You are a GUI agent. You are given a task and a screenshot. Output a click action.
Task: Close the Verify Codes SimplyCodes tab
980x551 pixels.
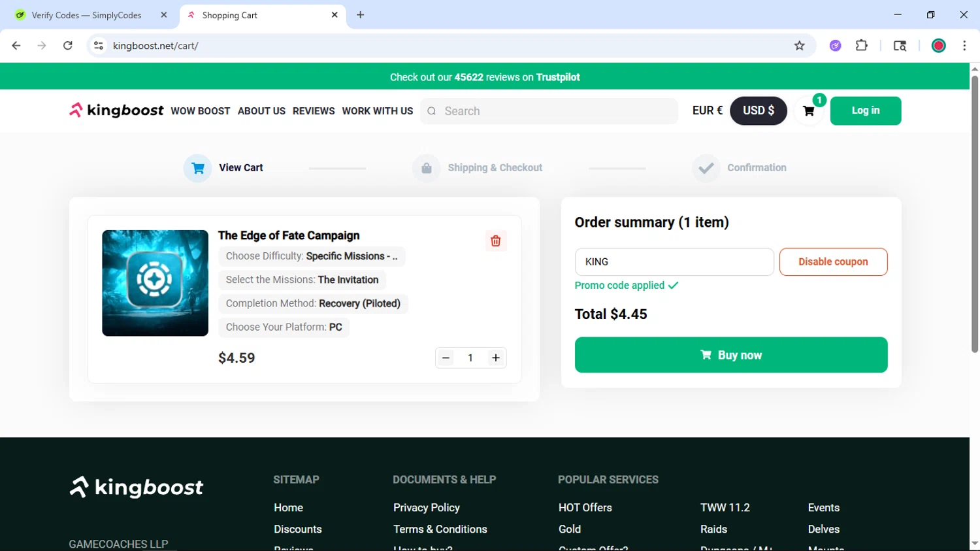pos(164,15)
